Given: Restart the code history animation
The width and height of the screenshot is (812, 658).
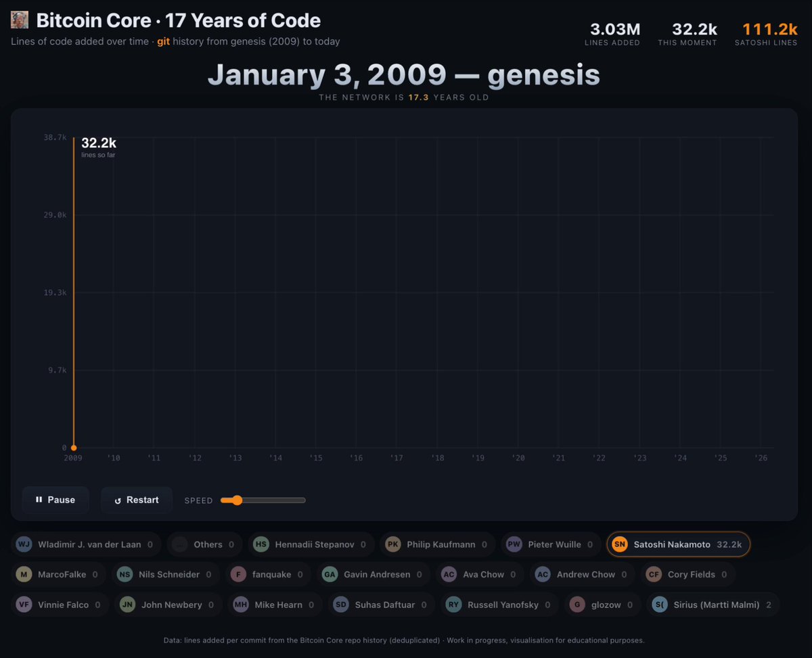Looking at the screenshot, I should pos(137,500).
